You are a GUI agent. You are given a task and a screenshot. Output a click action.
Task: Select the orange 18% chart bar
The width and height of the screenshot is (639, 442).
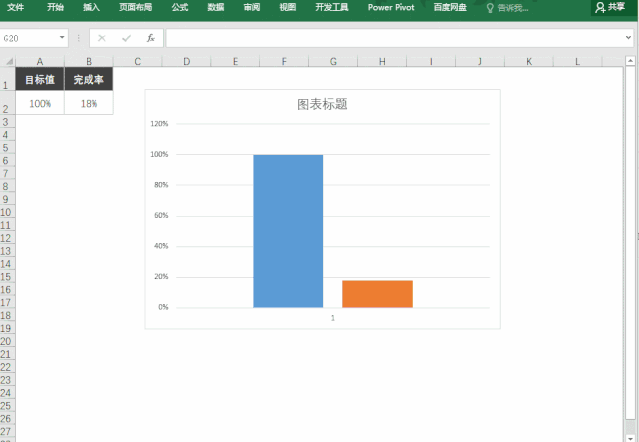click(x=377, y=294)
